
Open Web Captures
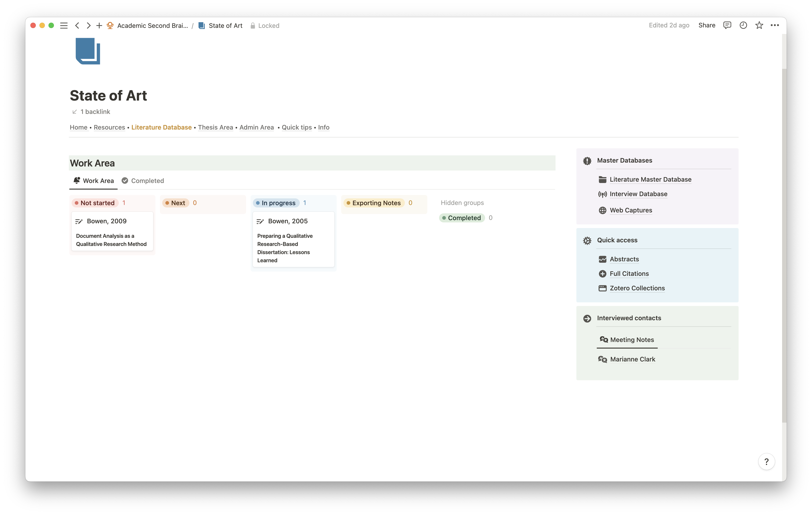click(631, 210)
